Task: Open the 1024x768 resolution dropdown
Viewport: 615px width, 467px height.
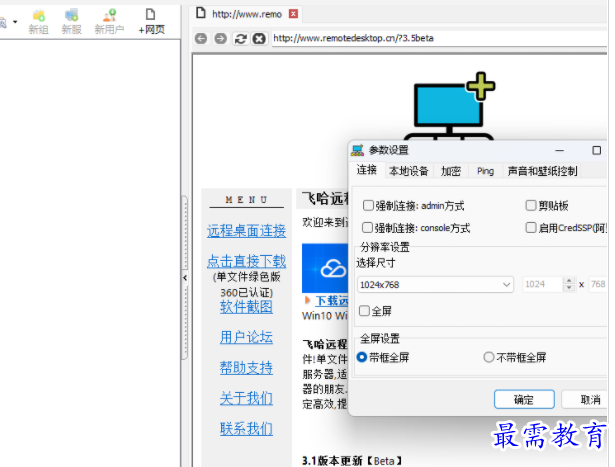Action: click(x=435, y=285)
